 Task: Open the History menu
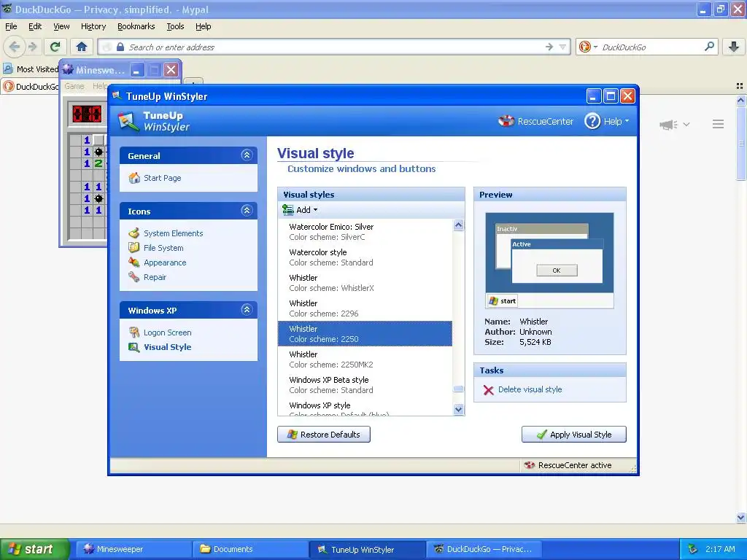[93, 26]
